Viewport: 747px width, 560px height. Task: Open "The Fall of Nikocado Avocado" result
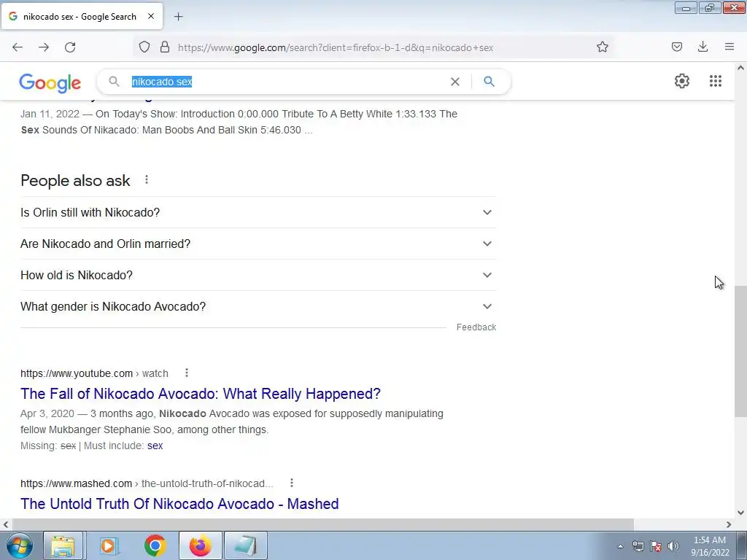click(201, 394)
